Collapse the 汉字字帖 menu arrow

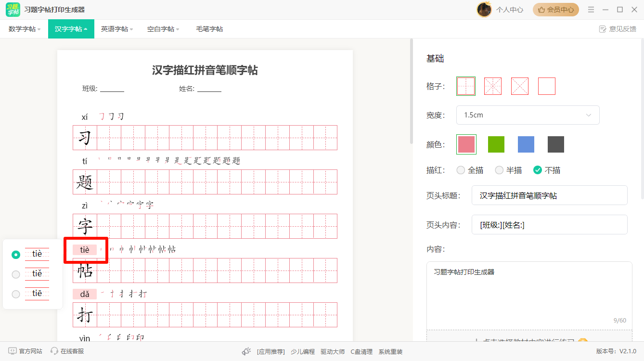85,29
